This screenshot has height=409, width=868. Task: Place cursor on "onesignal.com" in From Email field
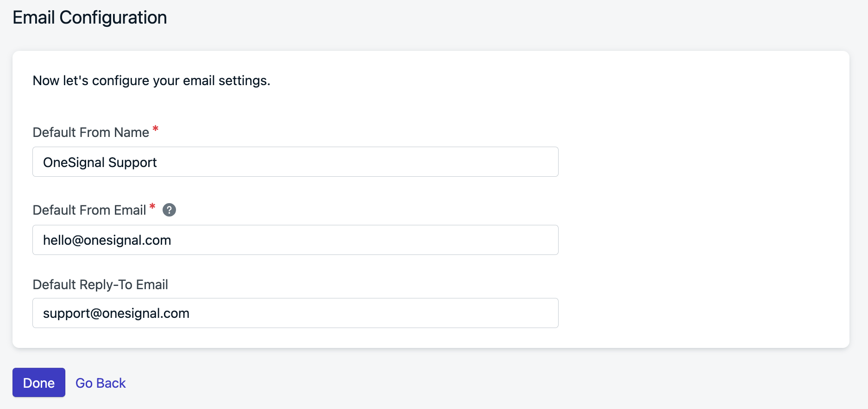click(x=127, y=240)
